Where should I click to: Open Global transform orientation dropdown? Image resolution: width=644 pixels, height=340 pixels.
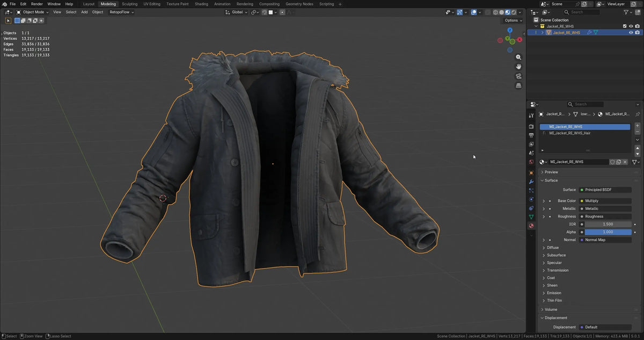pos(236,12)
